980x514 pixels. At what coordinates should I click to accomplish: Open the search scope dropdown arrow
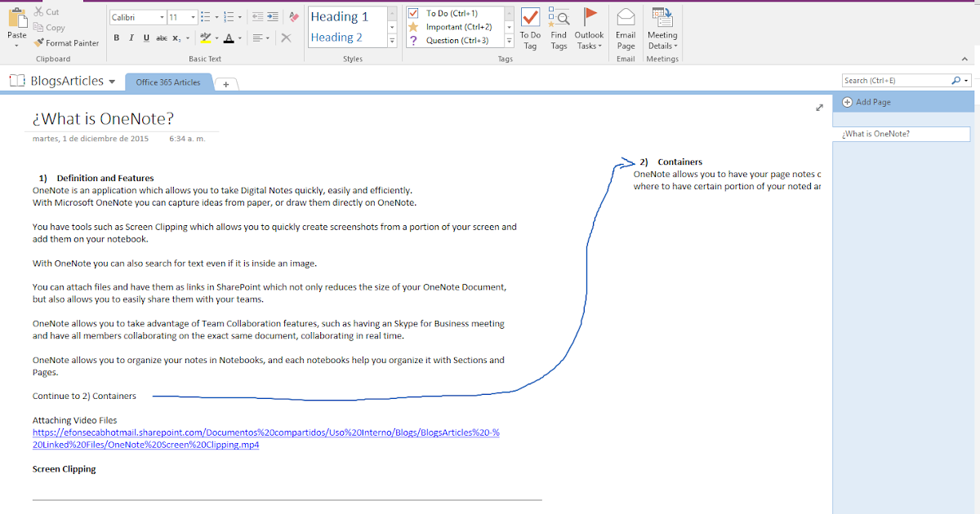(966, 81)
